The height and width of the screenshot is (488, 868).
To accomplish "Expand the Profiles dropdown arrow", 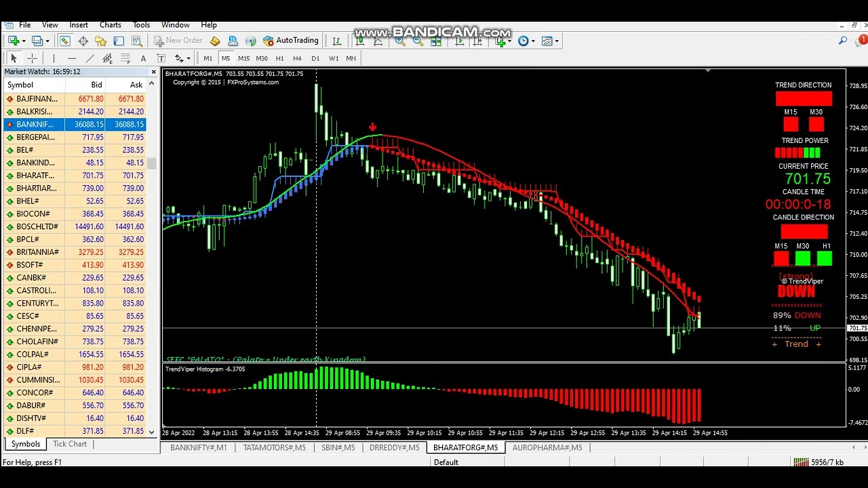I will pos(47,41).
